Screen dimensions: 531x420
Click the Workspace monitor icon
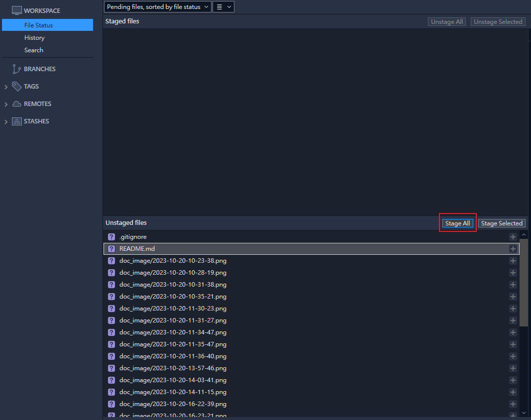click(16, 10)
